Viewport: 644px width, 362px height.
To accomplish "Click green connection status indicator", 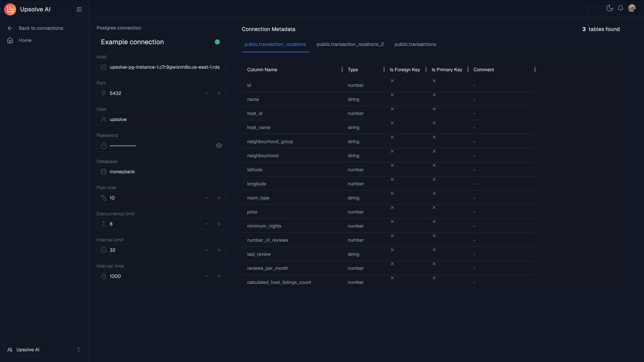I will pos(217,42).
